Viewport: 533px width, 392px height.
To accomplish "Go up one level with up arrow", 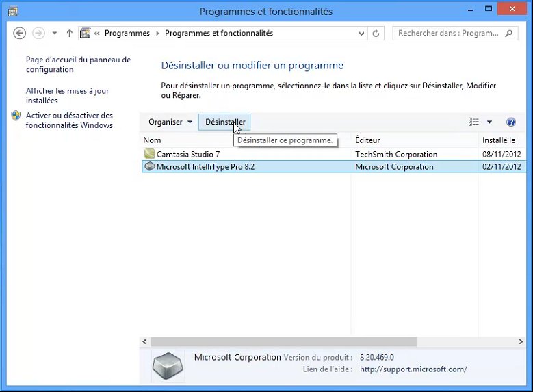I will [x=69, y=33].
